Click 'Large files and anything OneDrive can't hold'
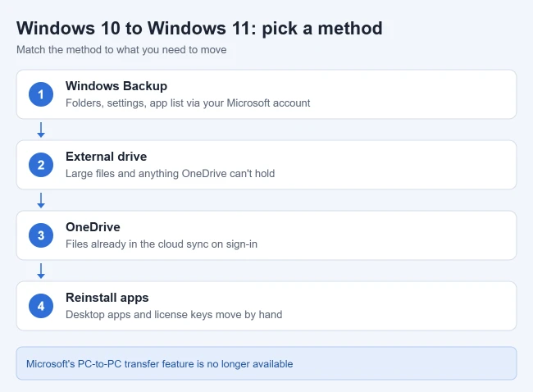The width and height of the screenshot is (533, 392). [170, 173]
